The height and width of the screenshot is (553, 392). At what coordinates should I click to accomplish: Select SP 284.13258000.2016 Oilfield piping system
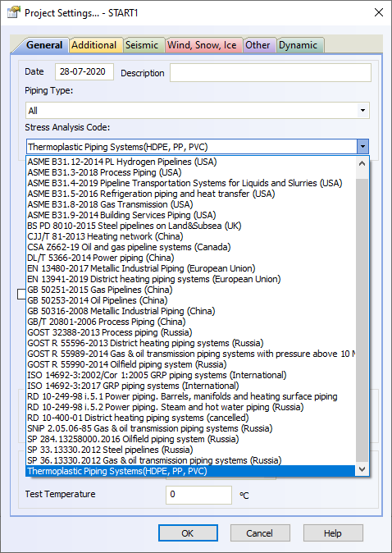click(190, 439)
